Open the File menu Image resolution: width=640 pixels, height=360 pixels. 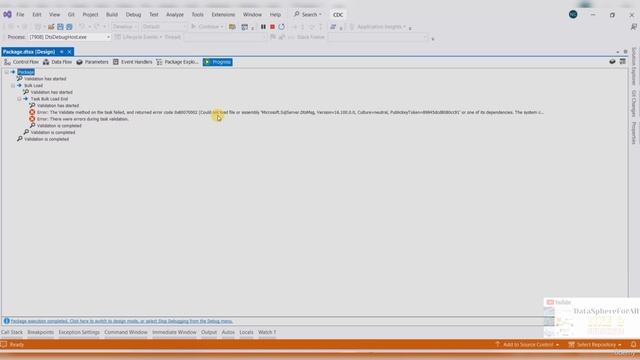point(20,14)
